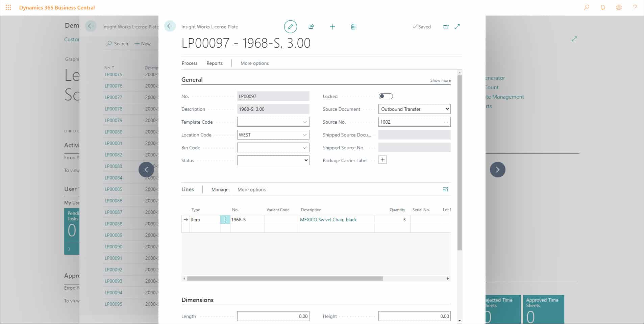Screen dimensions: 644x324
Task: Open the record in a new window
Action: click(x=446, y=27)
